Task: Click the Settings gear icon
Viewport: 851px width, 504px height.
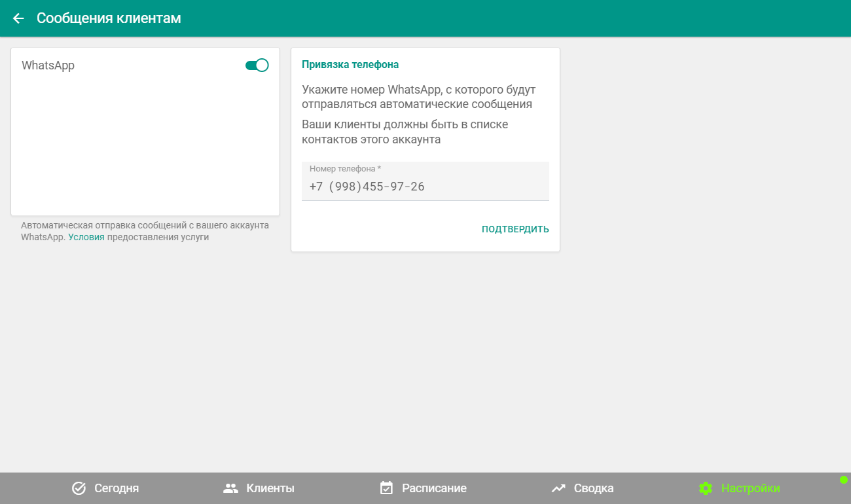Action: pyautogui.click(x=705, y=488)
